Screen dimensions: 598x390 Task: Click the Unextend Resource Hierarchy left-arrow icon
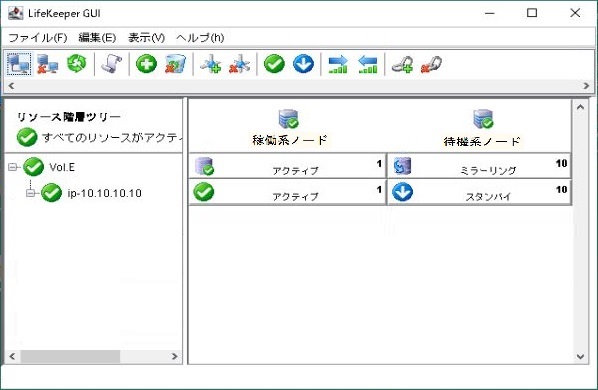click(368, 64)
